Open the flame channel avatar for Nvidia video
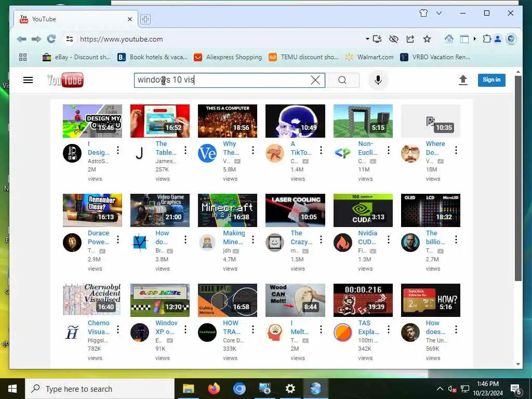The width and height of the screenshot is (532, 399). pos(343,243)
